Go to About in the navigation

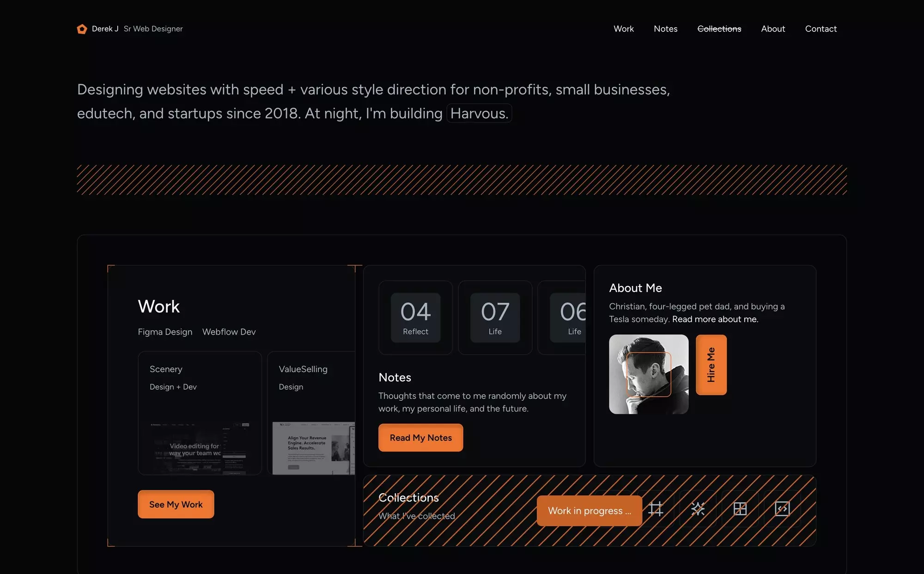point(773,29)
